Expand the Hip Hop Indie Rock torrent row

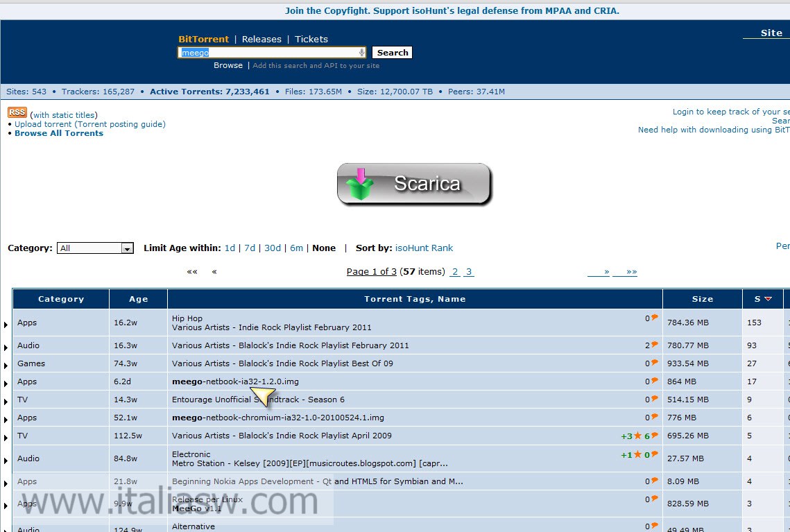click(x=6, y=325)
